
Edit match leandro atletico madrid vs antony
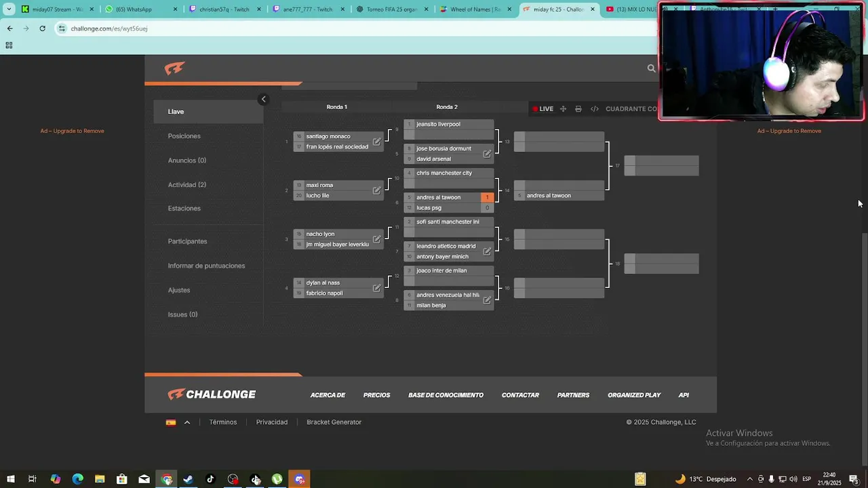point(487,251)
